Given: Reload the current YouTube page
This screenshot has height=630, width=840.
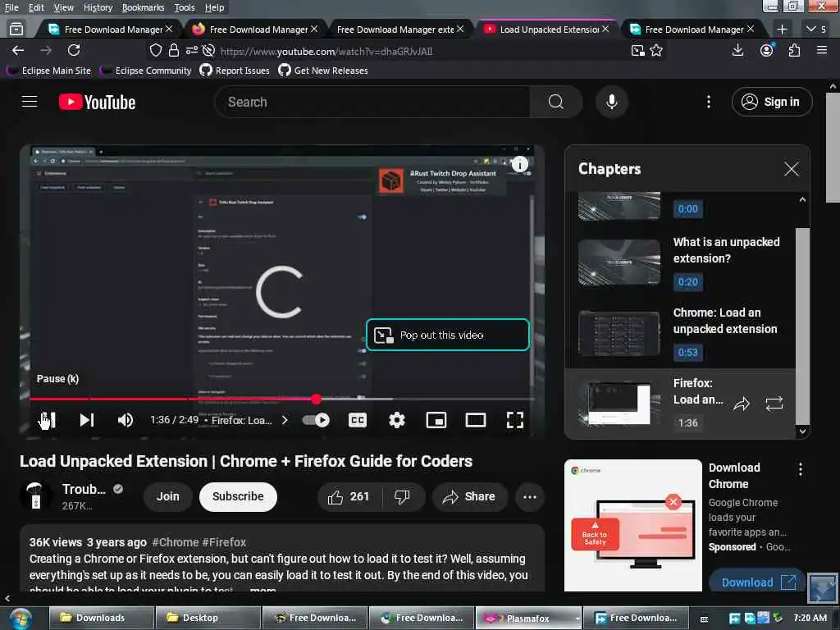Looking at the screenshot, I should [x=74, y=50].
